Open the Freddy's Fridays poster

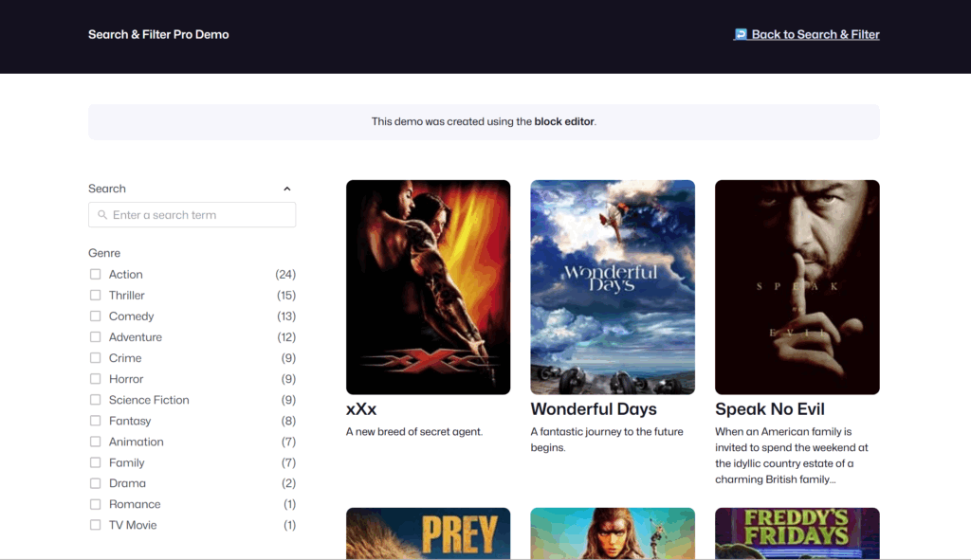797,533
